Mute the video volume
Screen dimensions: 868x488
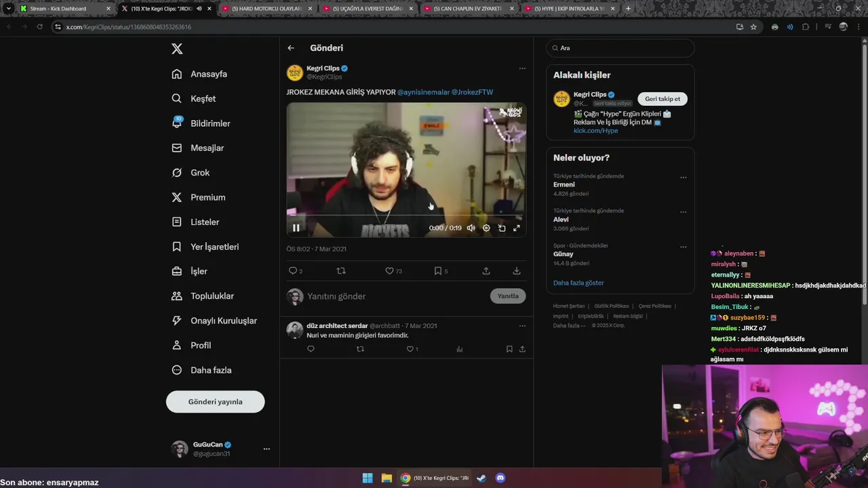(471, 228)
